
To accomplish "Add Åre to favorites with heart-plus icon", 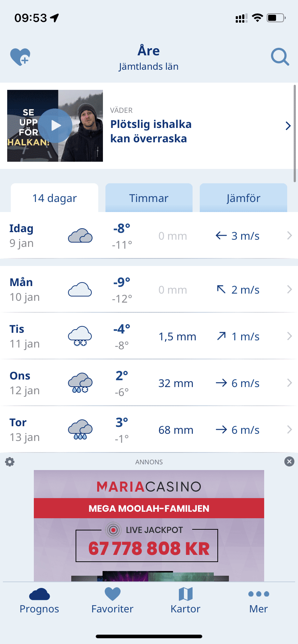I will click(x=20, y=57).
